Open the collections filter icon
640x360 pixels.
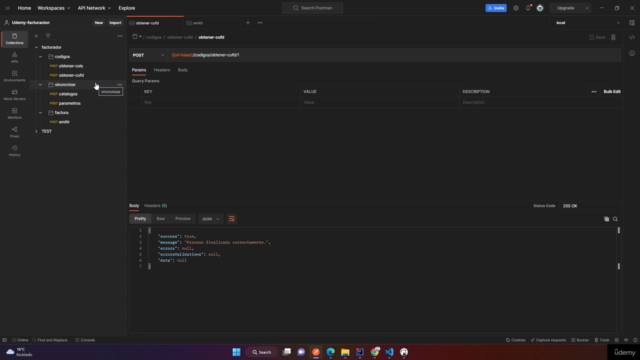48,36
